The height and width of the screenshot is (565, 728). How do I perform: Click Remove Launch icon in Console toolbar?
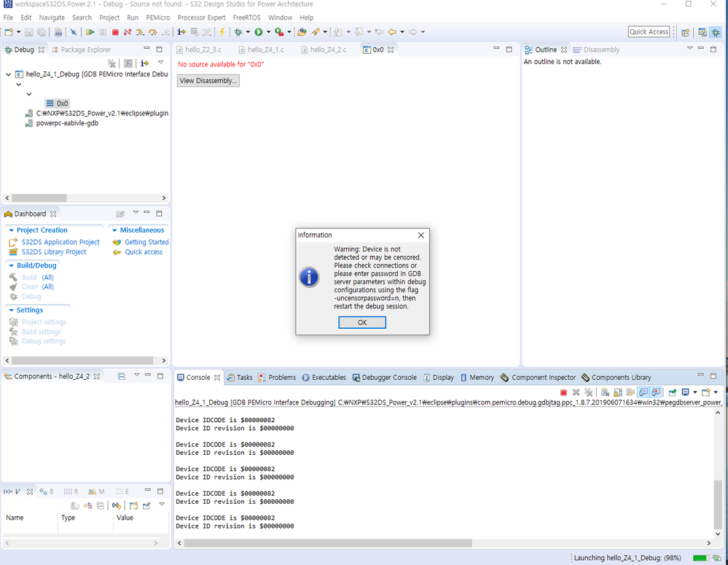[x=576, y=392]
